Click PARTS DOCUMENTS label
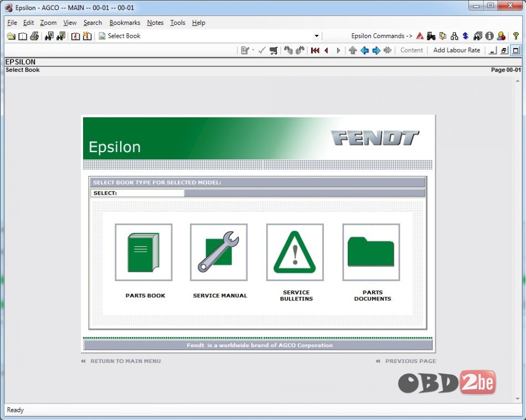Viewport: 526px width, 420px height. point(373,295)
